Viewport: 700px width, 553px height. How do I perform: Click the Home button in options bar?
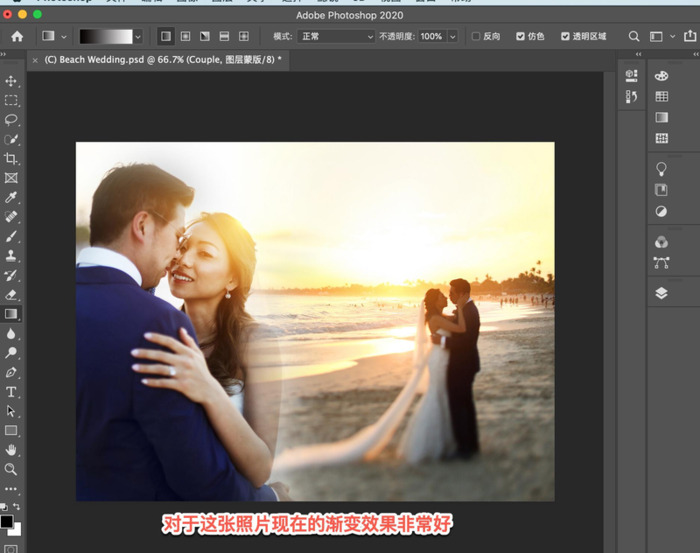click(17, 36)
